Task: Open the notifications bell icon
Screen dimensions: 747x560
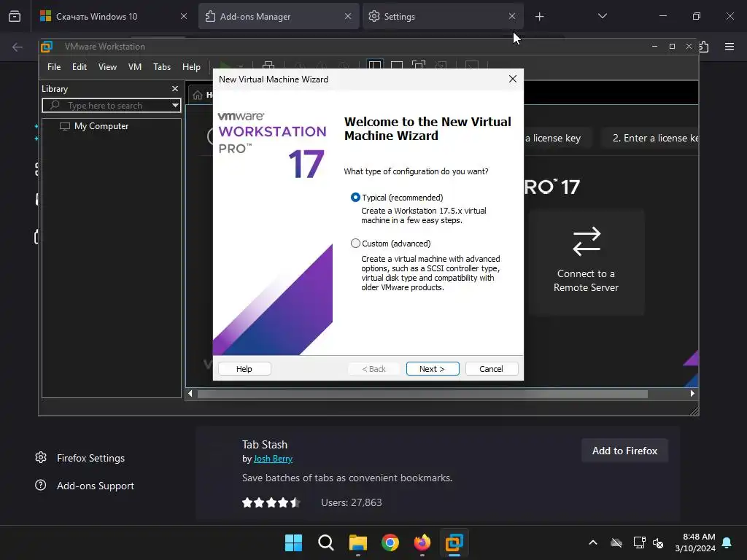Action: coord(727,542)
